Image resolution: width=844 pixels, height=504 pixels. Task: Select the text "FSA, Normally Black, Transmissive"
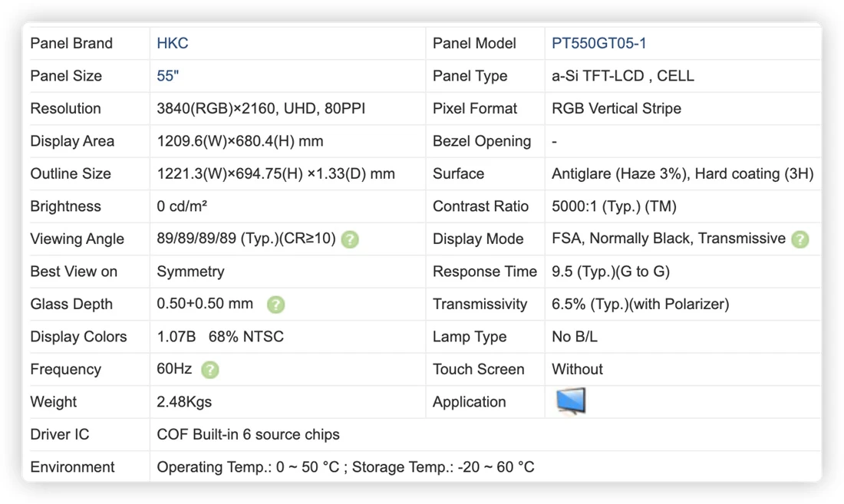pos(668,239)
